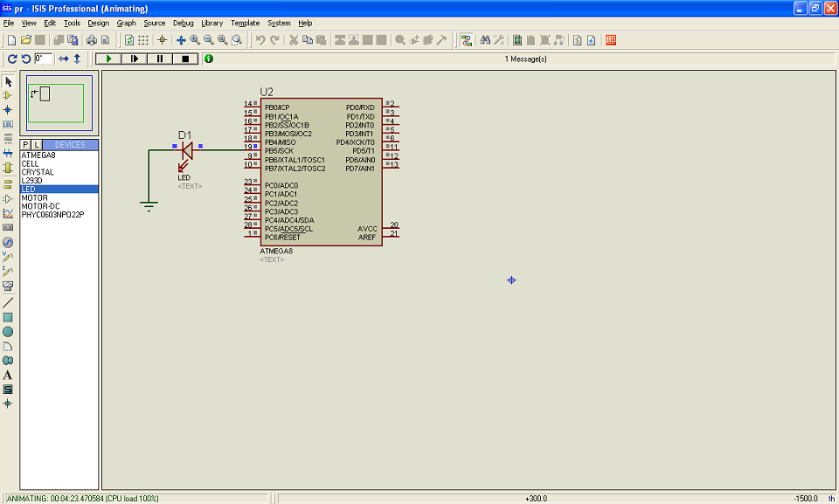Rotate anti-clockwise with the rotation button

(x=25, y=59)
